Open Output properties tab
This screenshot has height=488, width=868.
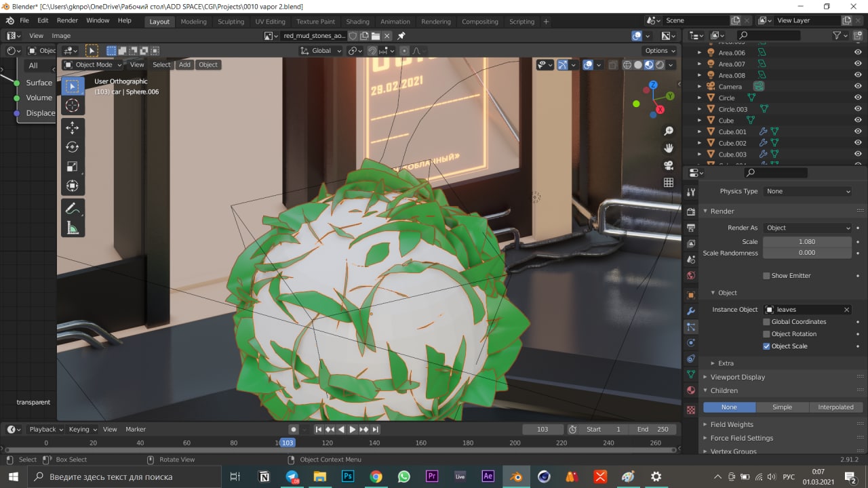pyautogui.click(x=691, y=228)
